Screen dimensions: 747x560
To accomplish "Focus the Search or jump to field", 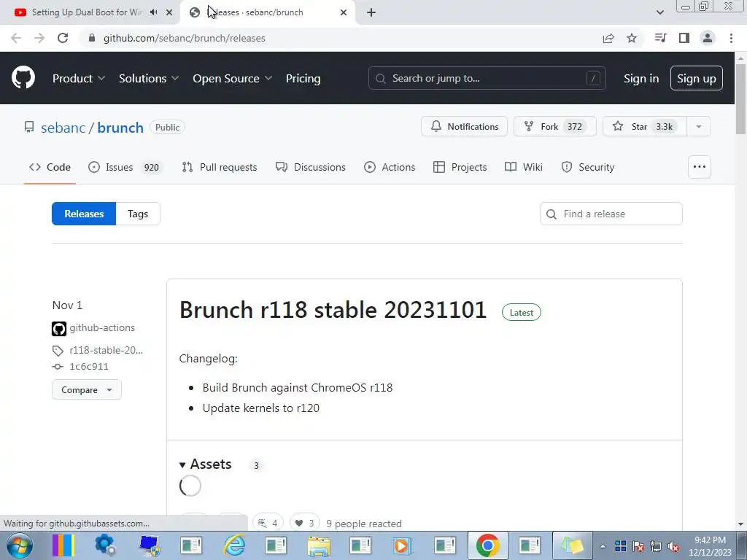I will pyautogui.click(x=487, y=78).
